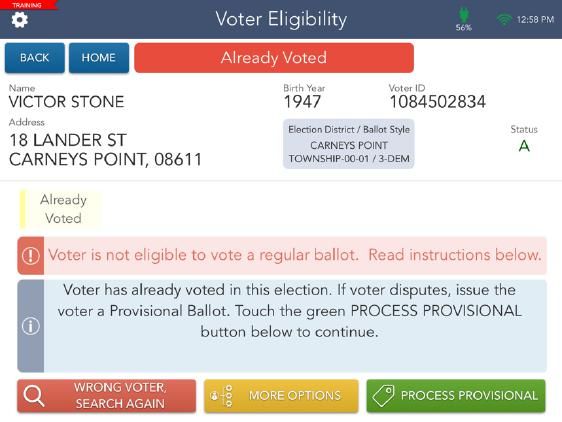Go back with the BACK button
The height and width of the screenshot is (422, 562).
click(x=35, y=58)
